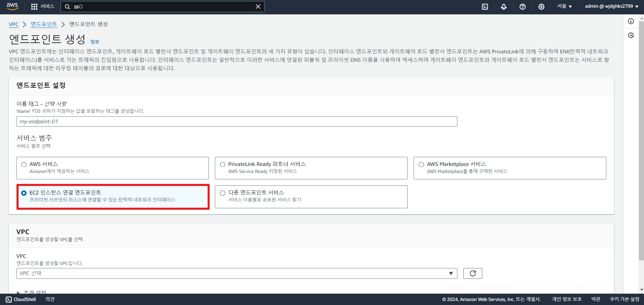Screen dimensions: 644x305
Task: Open the 약관 terms footer link
Action: (x=596, y=299)
